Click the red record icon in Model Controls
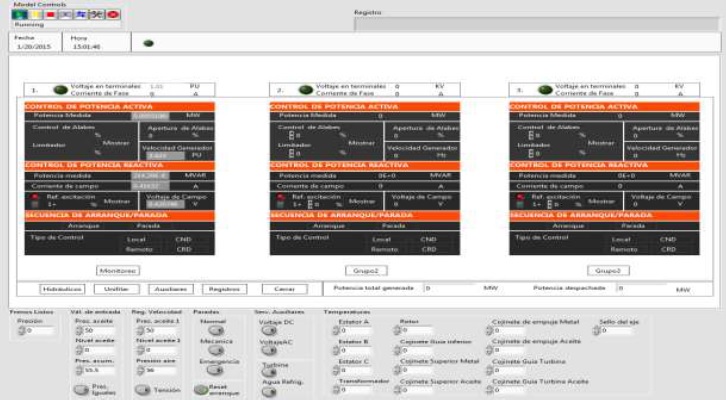726x400 pixels. click(x=49, y=16)
